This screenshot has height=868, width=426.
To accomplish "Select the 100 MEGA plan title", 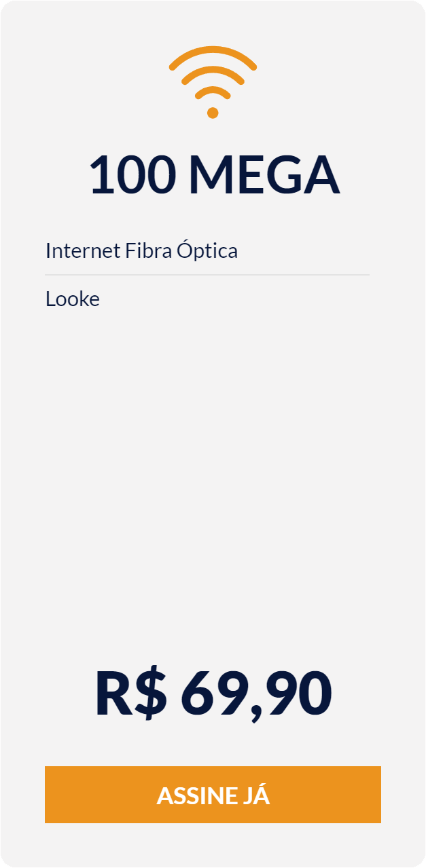I will click(213, 175).
